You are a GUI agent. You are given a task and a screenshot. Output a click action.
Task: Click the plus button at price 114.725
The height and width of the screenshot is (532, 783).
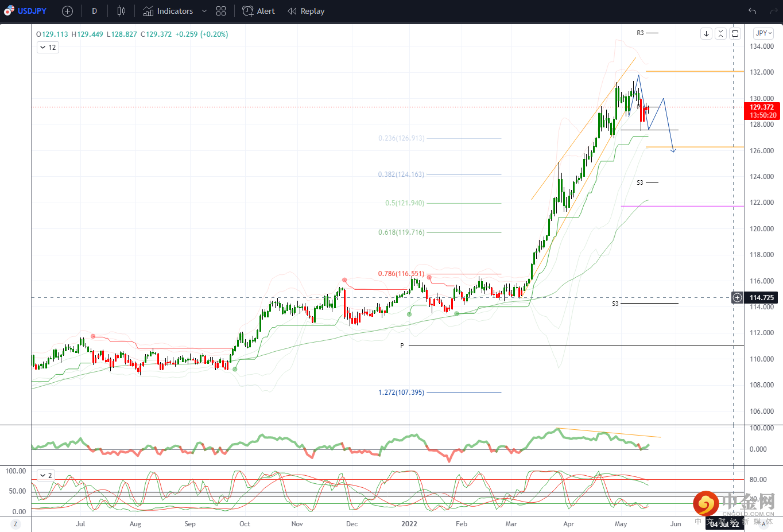[737, 297]
